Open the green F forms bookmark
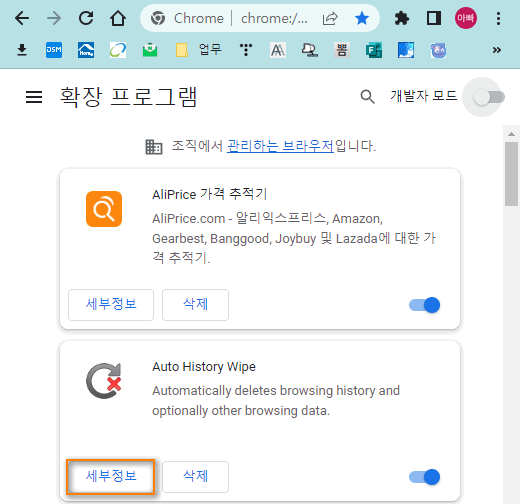 [x=374, y=50]
